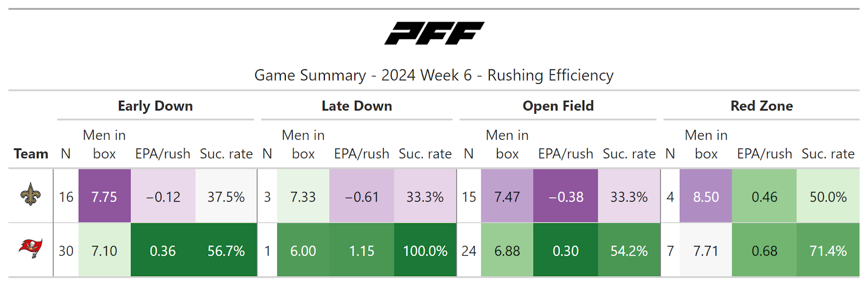Click the 6.88 men in box cell
This screenshot has width=868, height=286.
pos(507,251)
